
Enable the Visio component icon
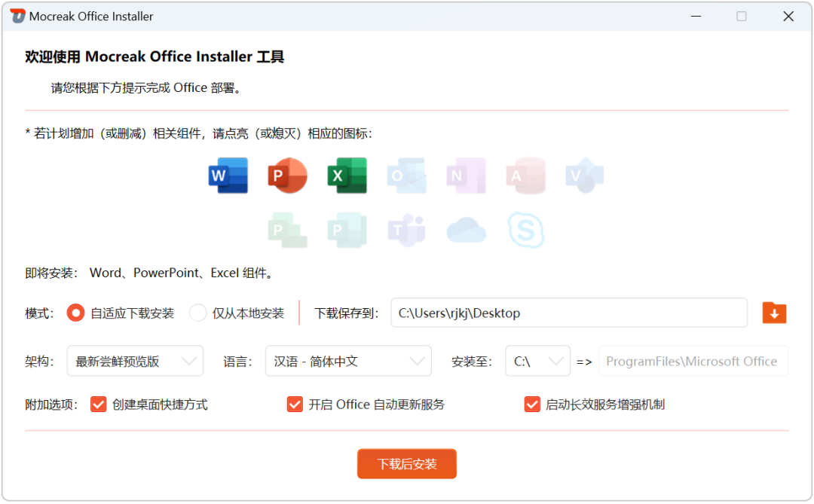point(585,176)
